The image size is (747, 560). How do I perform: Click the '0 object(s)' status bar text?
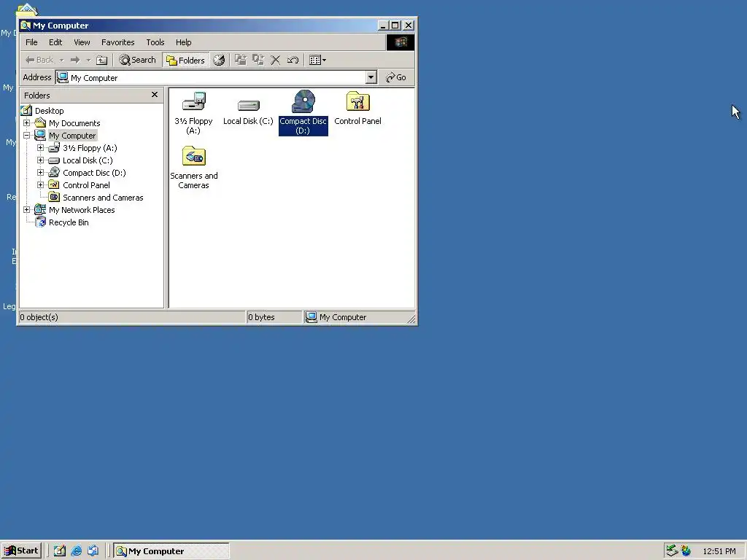pyautogui.click(x=39, y=317)
